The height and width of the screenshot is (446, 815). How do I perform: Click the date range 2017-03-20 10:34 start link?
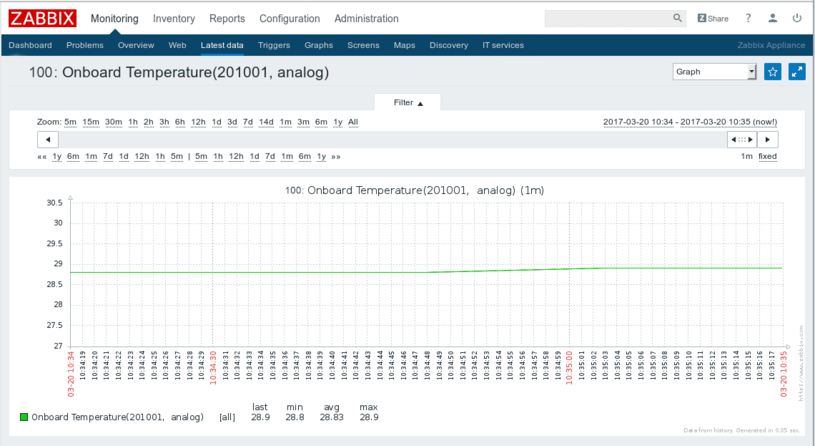[638, 122]
